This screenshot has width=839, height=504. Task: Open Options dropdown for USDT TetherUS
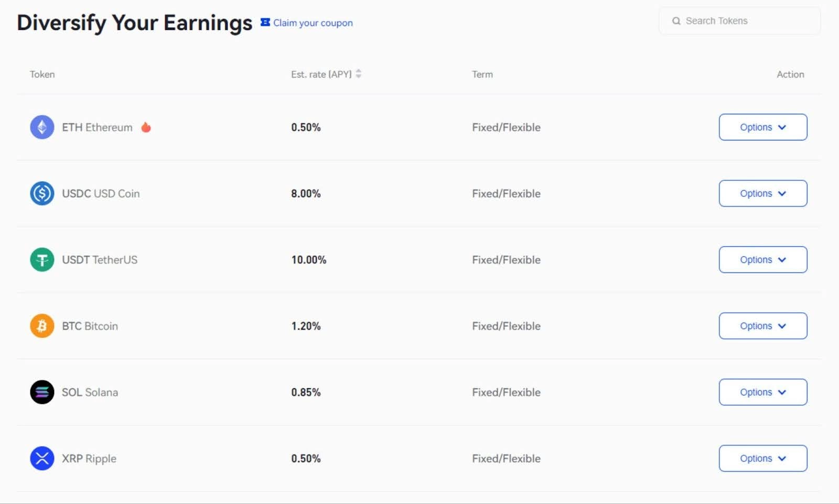pyautogui.click(x=763, y=260)
